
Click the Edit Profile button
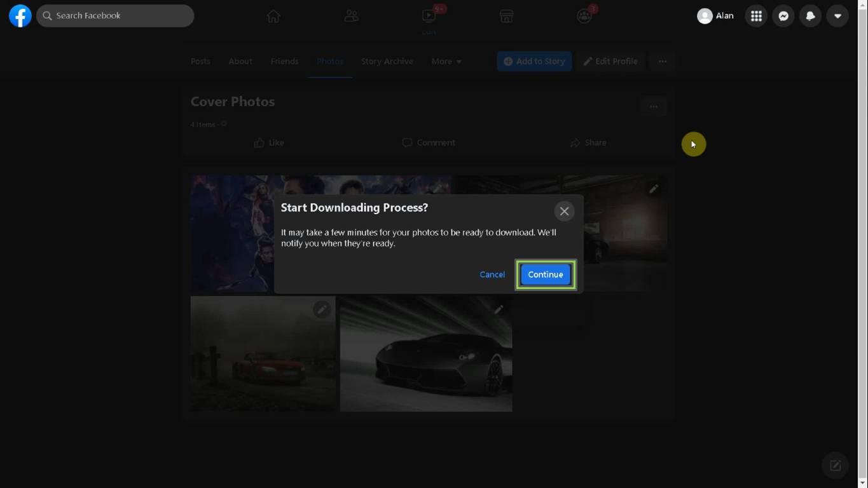pos(610,61)
